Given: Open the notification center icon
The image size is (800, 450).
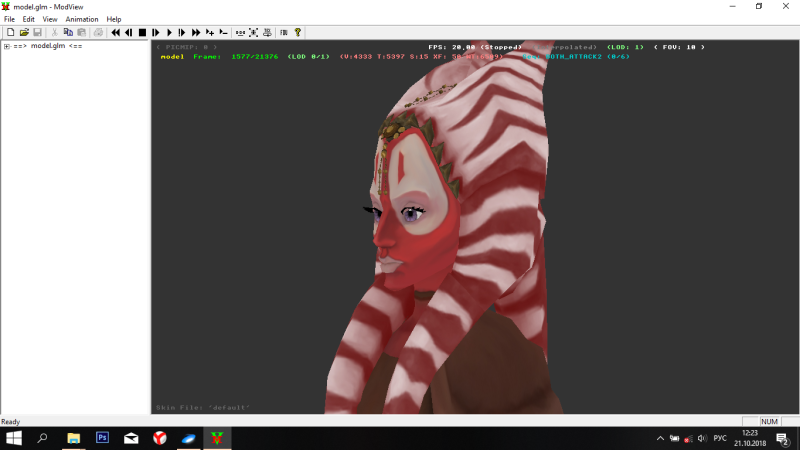Looking at the screenshot, I should coord(783,438).
